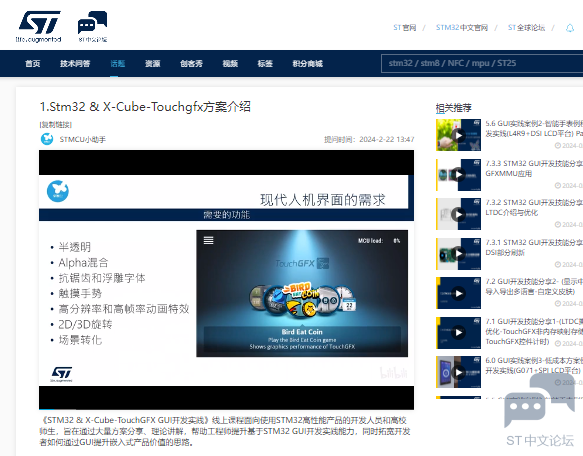Click the 相关推荐 section heading
Screen dimensions: 583x456
coord(454,108)
